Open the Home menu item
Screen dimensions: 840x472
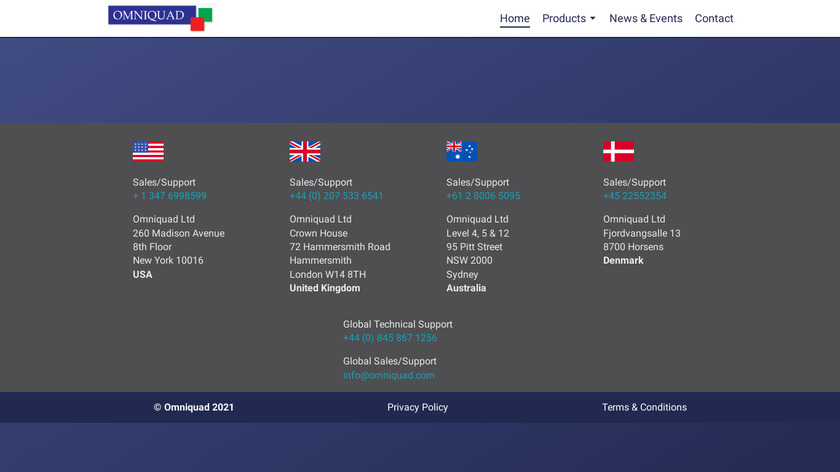pyautogui.click(x=515, y=18)
